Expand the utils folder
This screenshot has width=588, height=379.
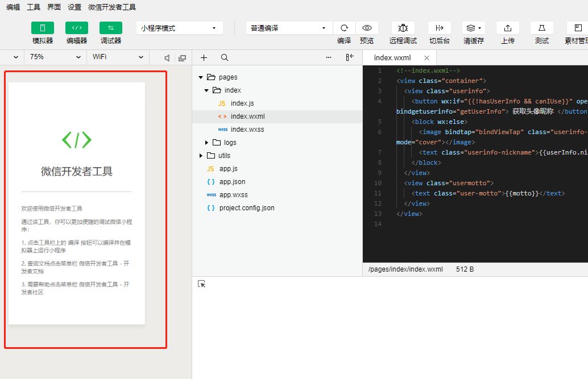coord(201,156)
